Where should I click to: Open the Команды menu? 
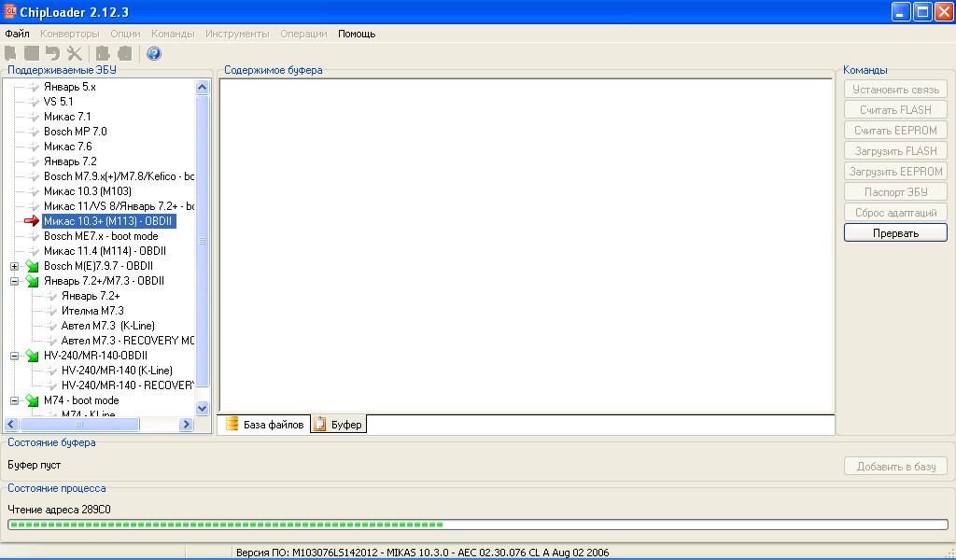point(173,34)
